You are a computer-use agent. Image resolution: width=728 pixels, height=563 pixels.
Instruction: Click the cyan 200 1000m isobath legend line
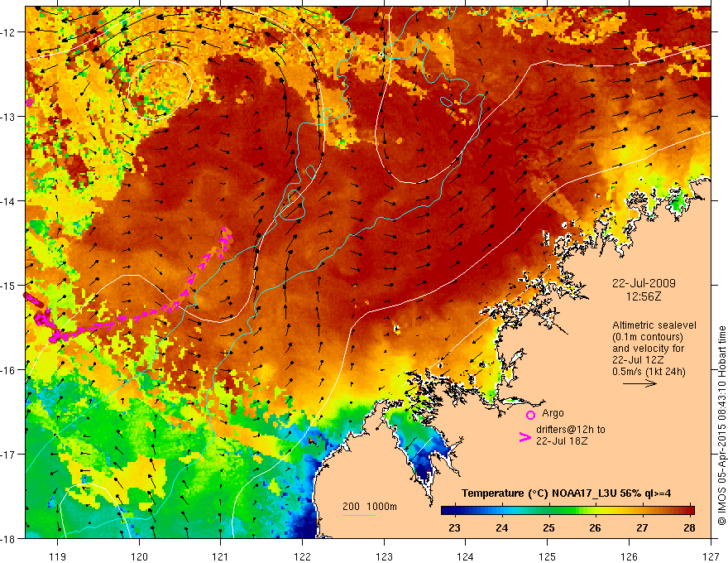[x=358, y=515]
